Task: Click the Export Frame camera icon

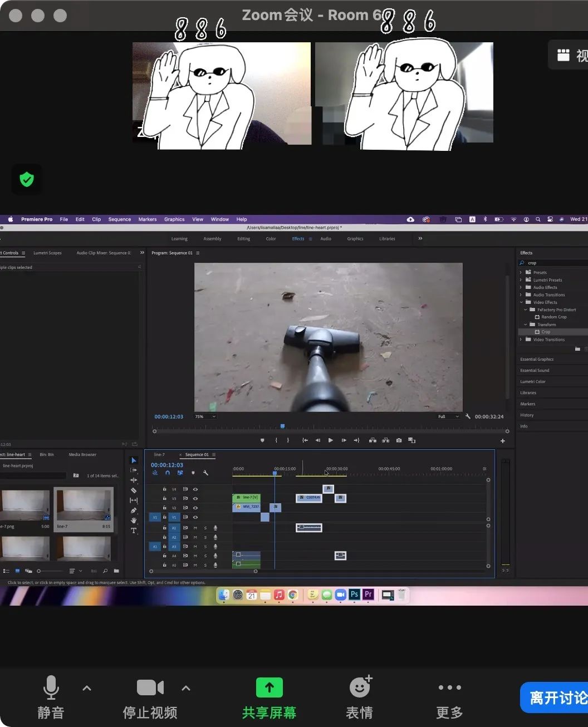Action: (399, 440)
